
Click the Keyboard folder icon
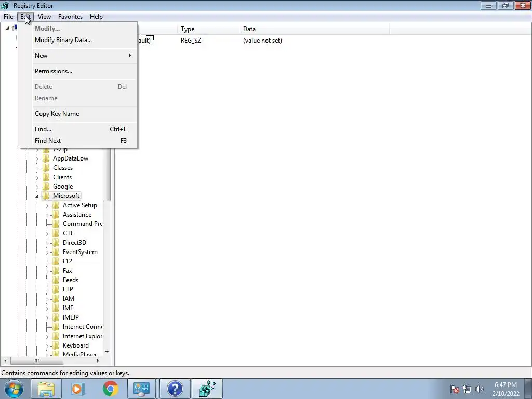pyautogui.click(x=56, y=345)
